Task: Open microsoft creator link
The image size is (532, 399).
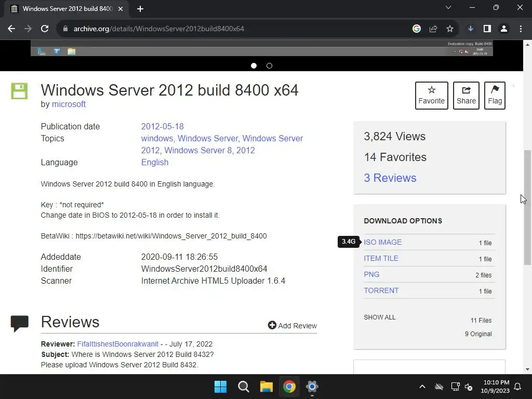Action: pos(69,104)
